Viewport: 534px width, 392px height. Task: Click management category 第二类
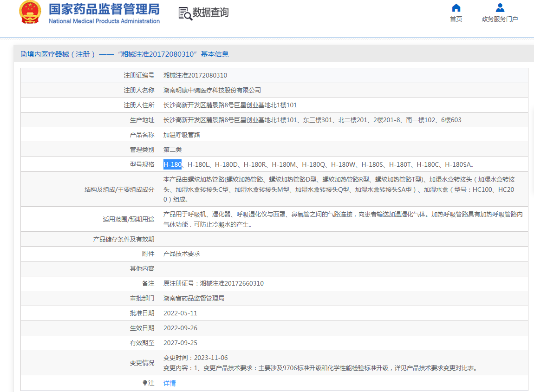(x=173, y=150)
